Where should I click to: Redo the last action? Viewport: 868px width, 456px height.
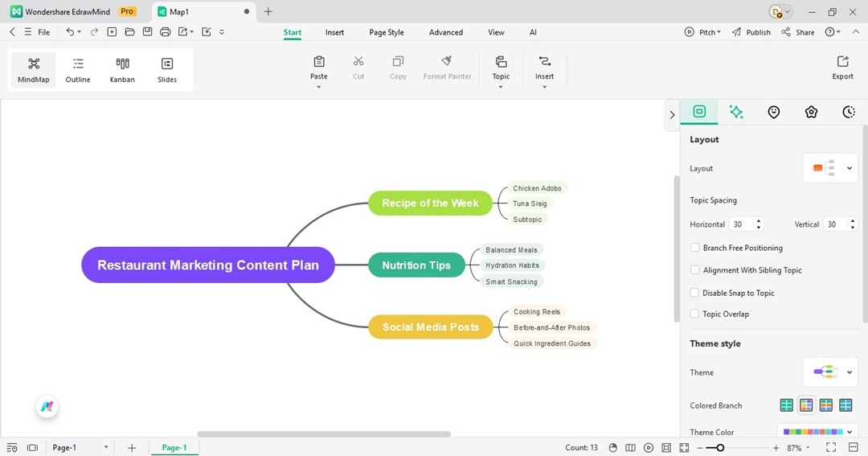(x=94, y=32)
